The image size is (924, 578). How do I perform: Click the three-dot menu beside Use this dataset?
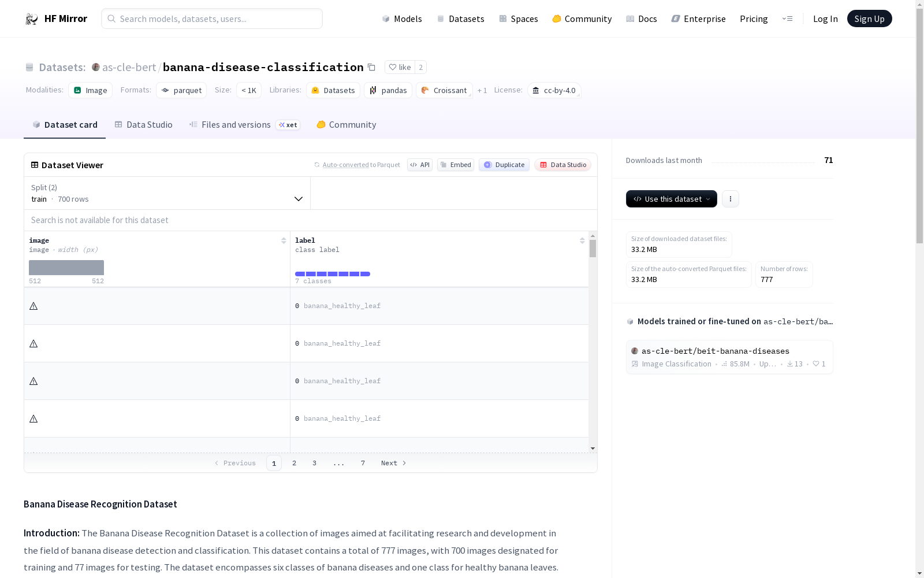coord(731,199)
